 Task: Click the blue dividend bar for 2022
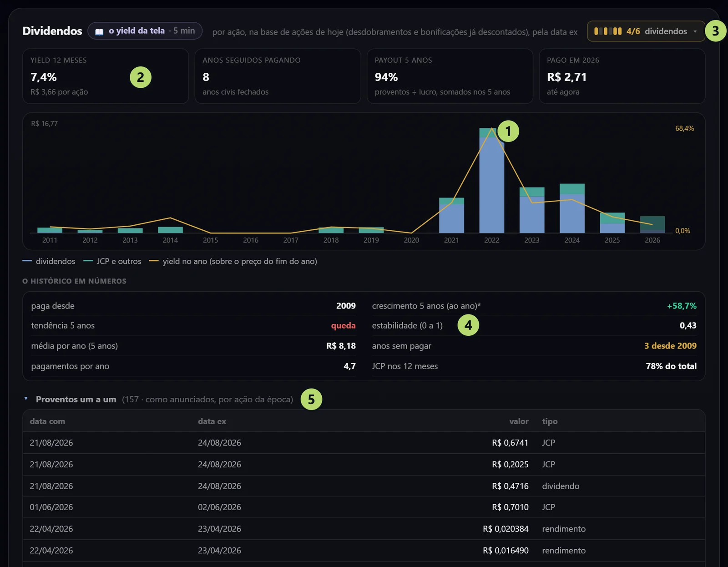[x=491, y=185]
